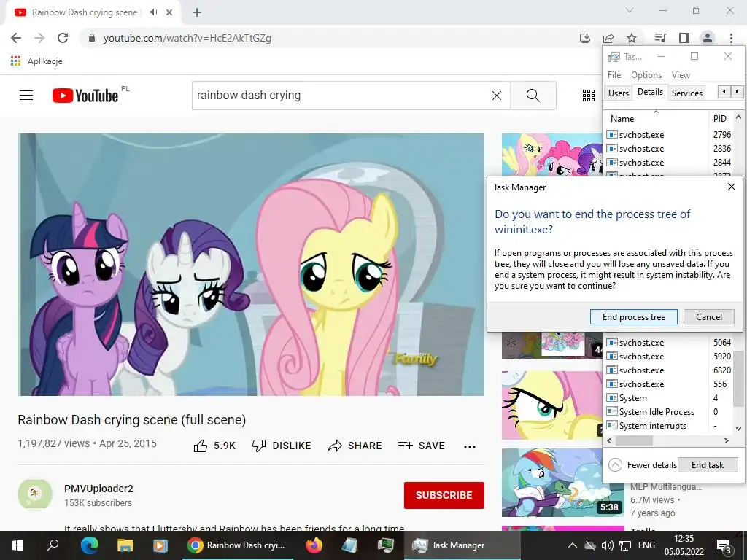Click the Chrome address bar URL

(x=187, y=38)
